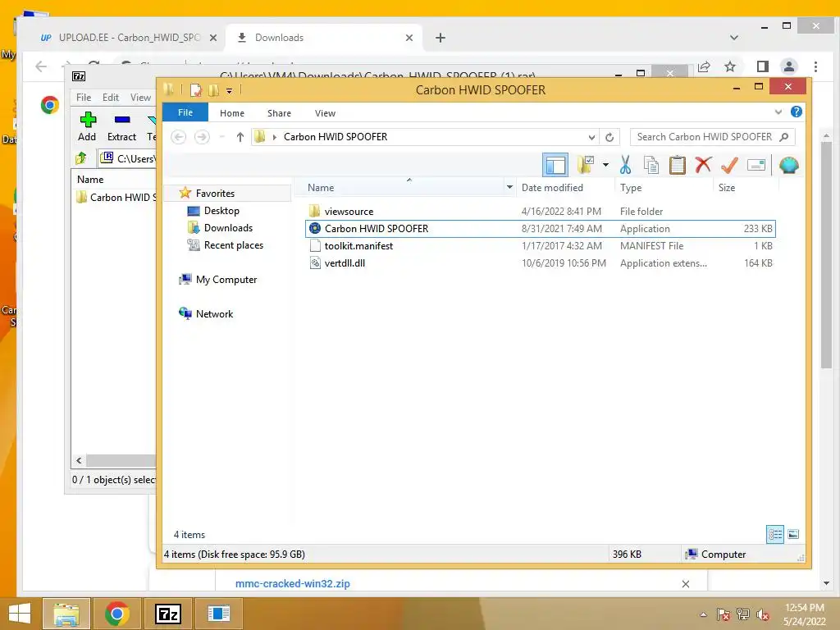The width and height of the screenshot is (840, 630).
Task: Open the View ribbon tab in Explorer
Action: (325, 113)
